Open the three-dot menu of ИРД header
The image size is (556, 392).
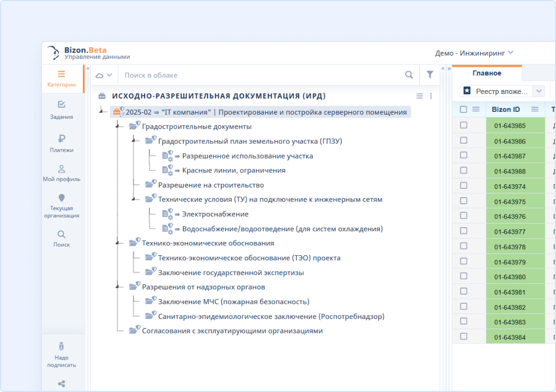pos(431,96)
